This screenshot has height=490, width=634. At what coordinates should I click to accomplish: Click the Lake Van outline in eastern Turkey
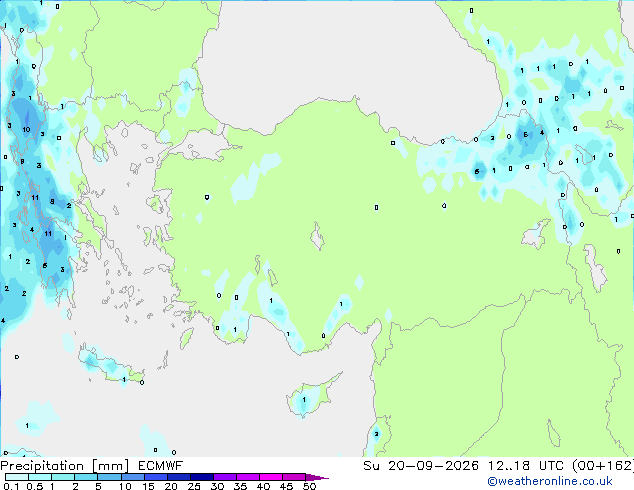coord(535,234)
